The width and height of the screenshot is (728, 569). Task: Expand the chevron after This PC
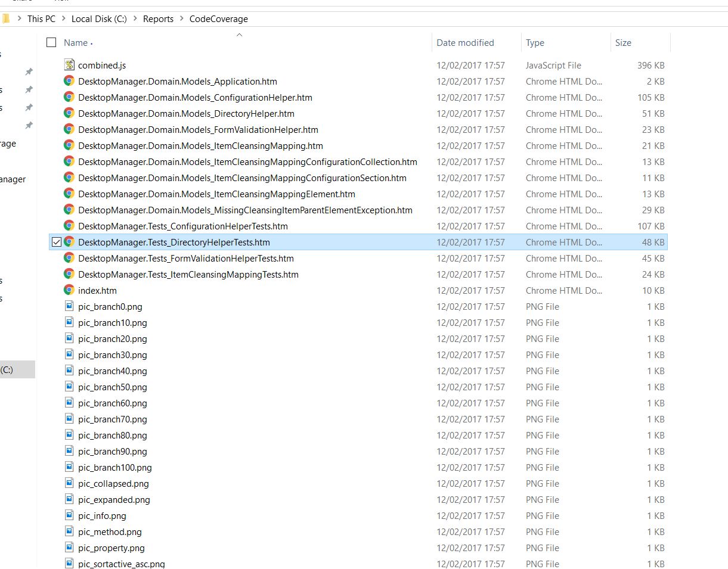point(63,19)
